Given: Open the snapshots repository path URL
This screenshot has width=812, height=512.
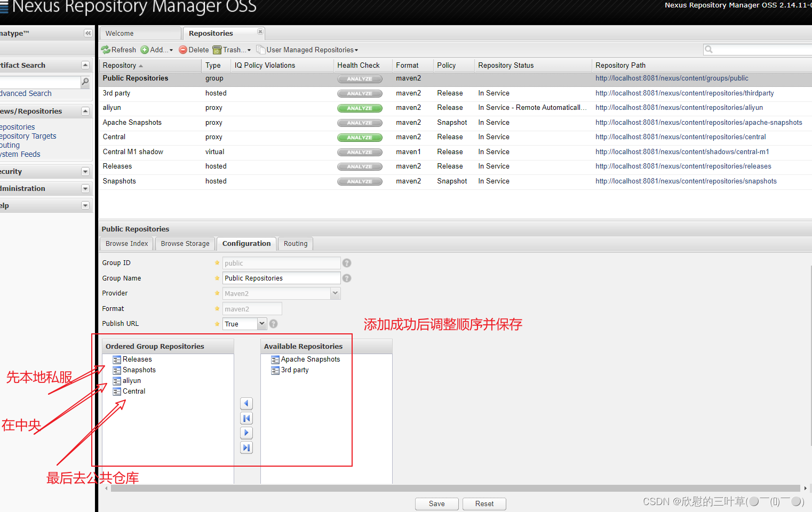Looking at the screenshot, I should [x=686, y=181].
